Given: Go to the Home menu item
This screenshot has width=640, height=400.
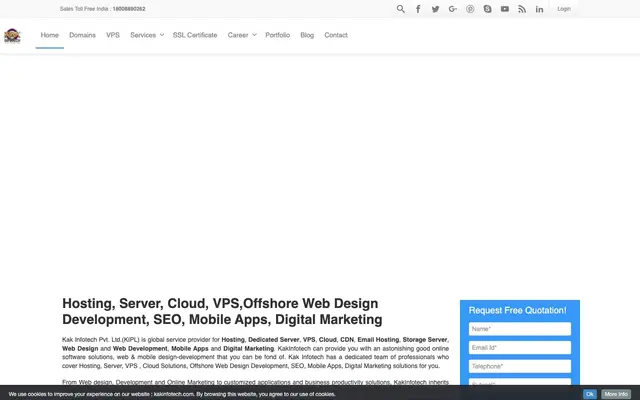Looking at the screenshot, I should click(50, 35).
